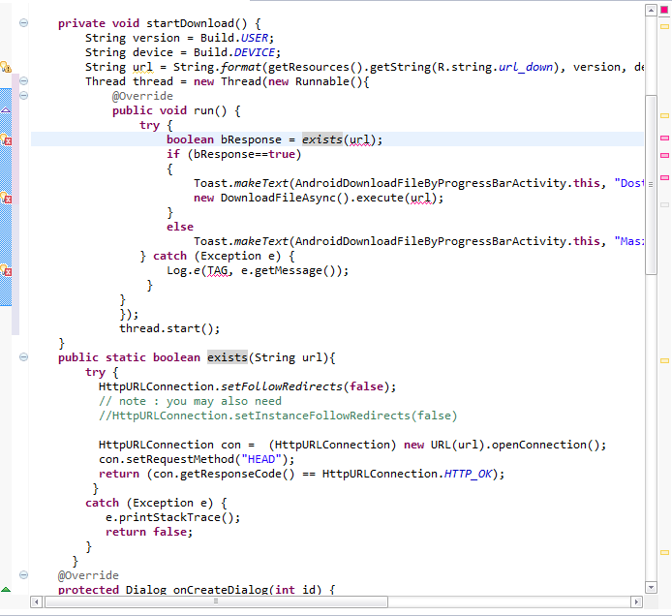Click the horizontal scrollbar right arrow

635,601
